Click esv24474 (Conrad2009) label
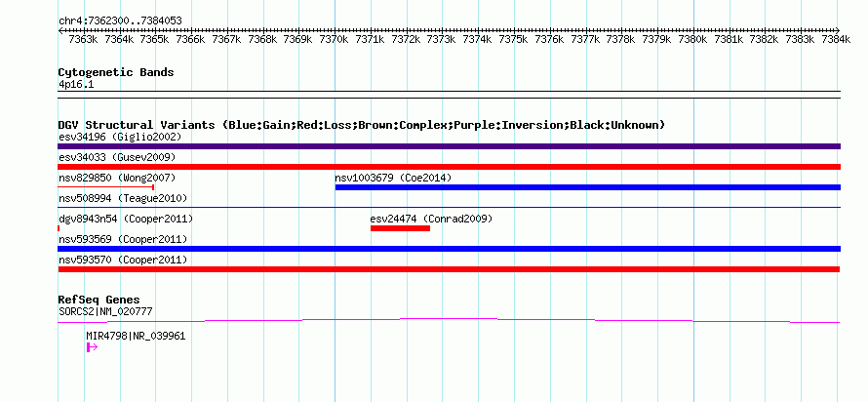This screenshot has height=402, width=868. (431, 219)
